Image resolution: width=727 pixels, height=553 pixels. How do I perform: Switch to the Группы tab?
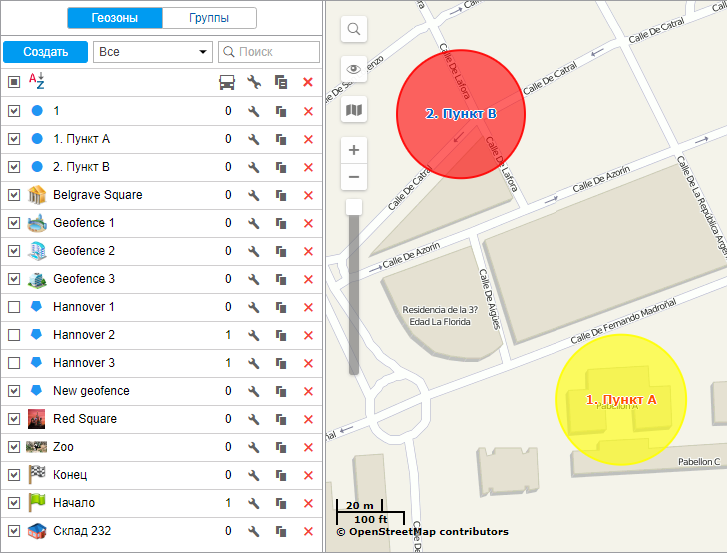(209, 18)
